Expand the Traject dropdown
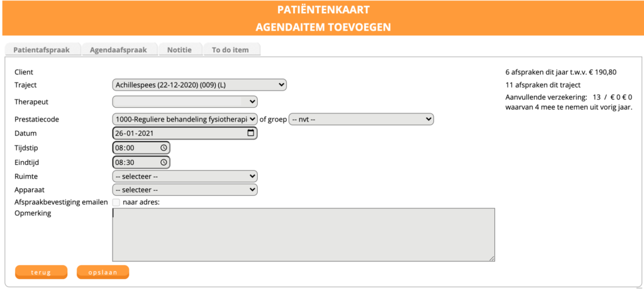 click(x=199, y=84)
